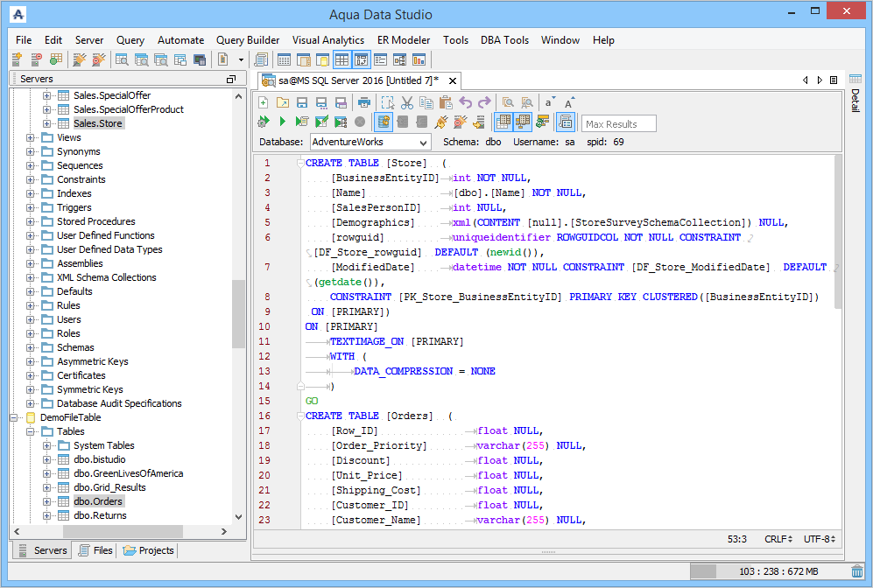Viewport: 873px width, 588px height.
Task: Click the New file icon in editor toolbar
Action: 264,102
